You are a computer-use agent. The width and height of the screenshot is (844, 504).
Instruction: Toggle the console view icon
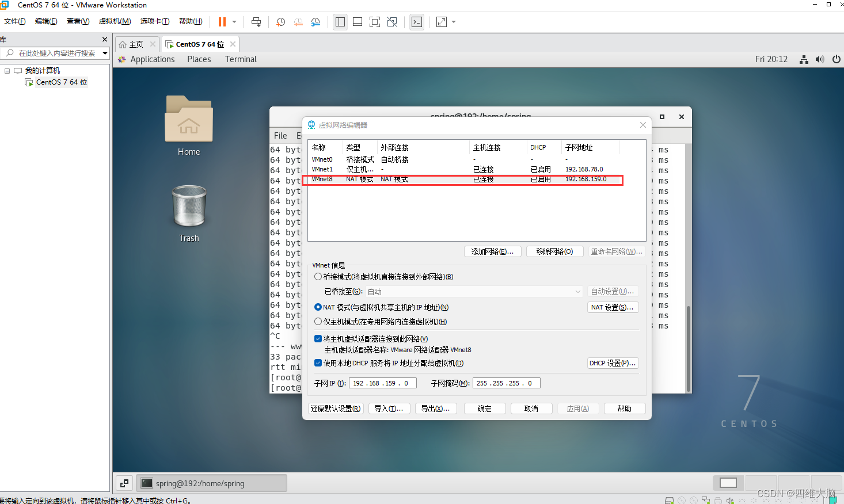tap(417, 22)
